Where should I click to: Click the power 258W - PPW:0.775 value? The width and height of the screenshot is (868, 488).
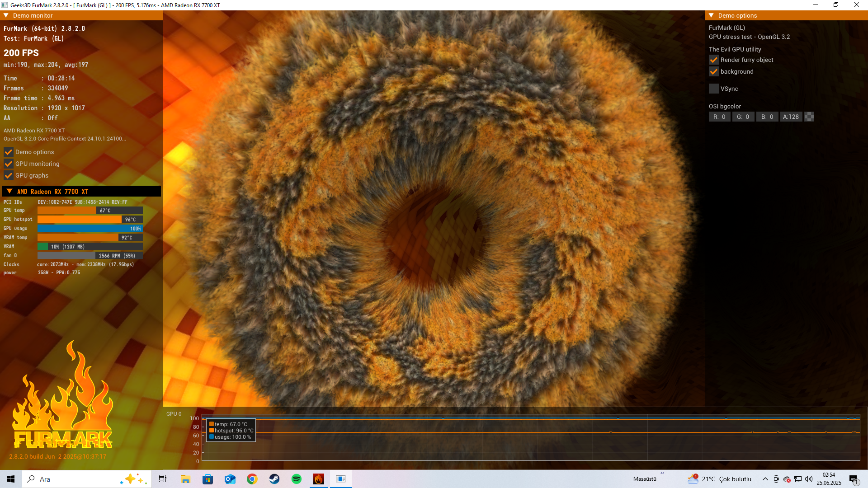point(59,272)
